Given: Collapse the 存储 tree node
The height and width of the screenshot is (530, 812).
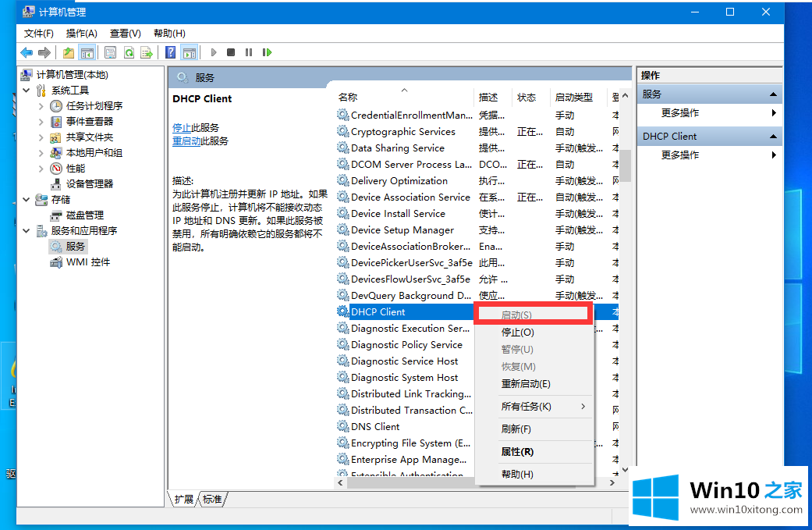Looking at the screenshot, I should 27,200.
